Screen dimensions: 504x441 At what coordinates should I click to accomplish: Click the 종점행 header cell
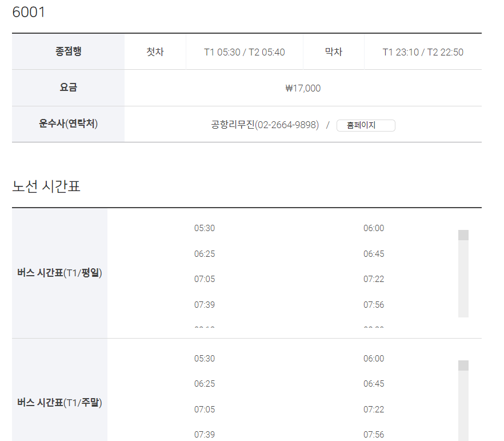pyautogui.click(x=68, y=51)
